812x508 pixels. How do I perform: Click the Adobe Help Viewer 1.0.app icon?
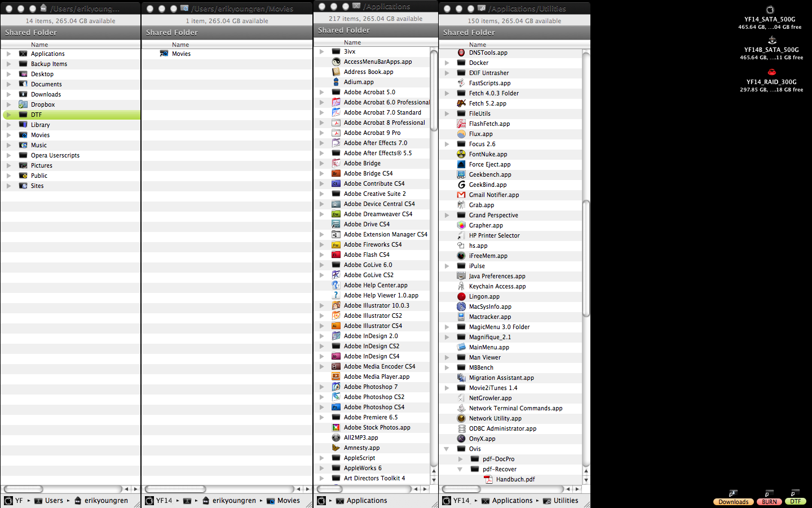[336, 295]
